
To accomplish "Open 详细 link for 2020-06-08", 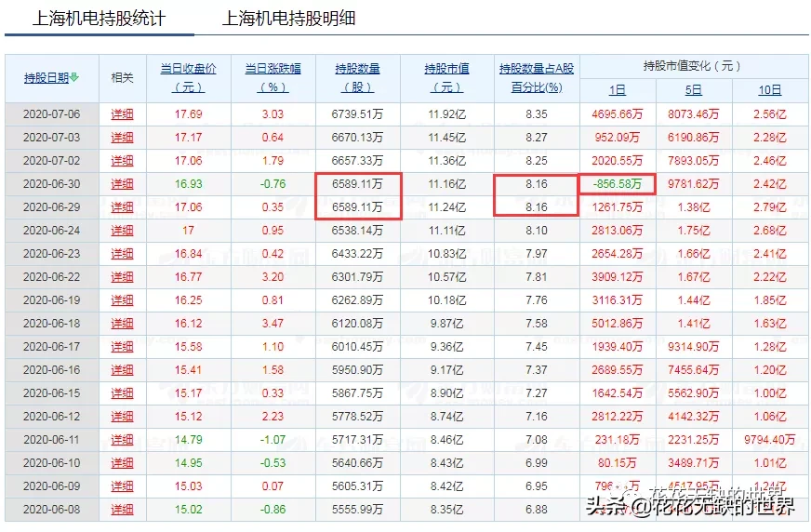I will click(122, 510).
